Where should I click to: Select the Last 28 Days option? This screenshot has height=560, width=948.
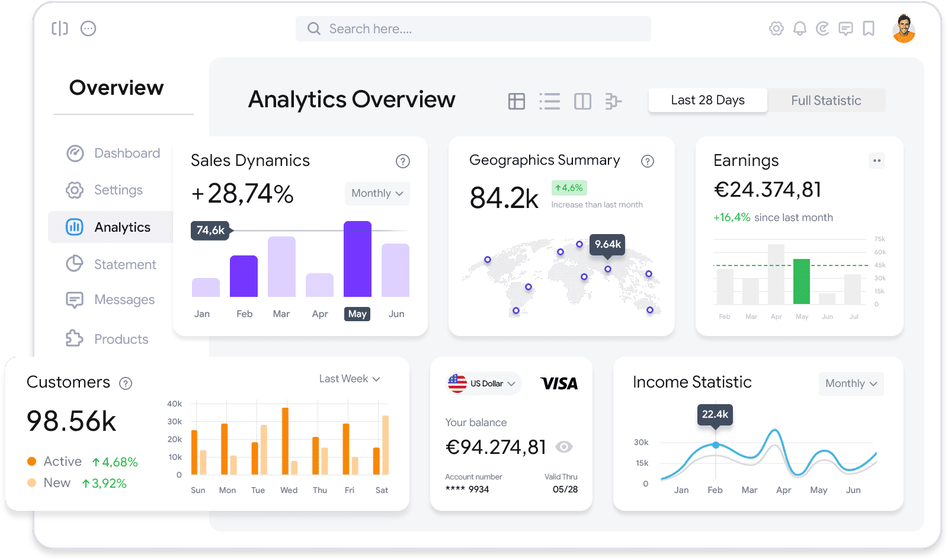tap(707, 100)
